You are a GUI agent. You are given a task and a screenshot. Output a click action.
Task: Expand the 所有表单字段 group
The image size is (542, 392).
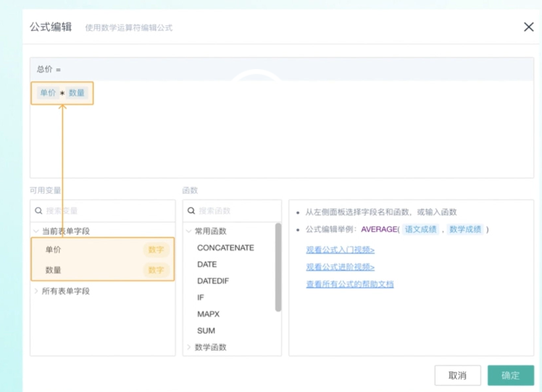[36, 291]
